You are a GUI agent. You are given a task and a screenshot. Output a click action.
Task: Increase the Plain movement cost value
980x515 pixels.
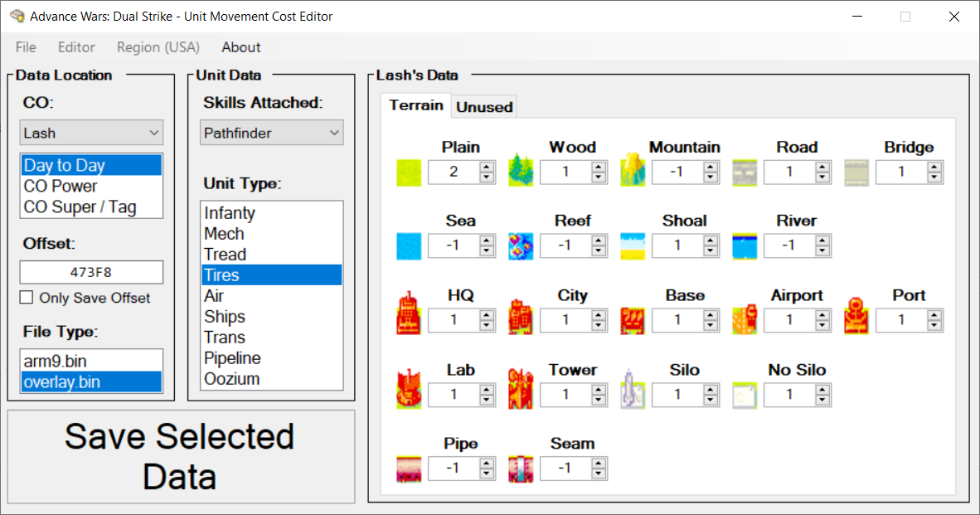(487, 167)
